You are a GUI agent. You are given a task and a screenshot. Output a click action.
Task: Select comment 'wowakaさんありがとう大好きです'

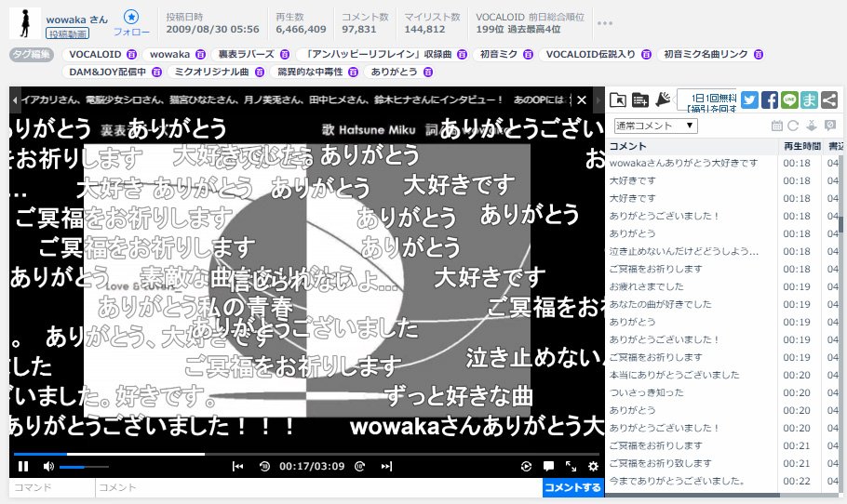click(x=683, y=163)
